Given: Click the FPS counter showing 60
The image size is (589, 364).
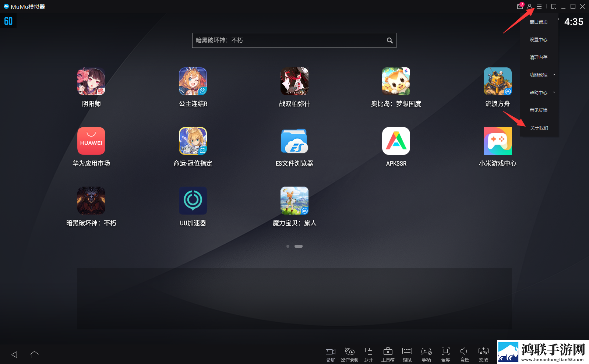Looking at the screenshot, I should tap(8, 21).
